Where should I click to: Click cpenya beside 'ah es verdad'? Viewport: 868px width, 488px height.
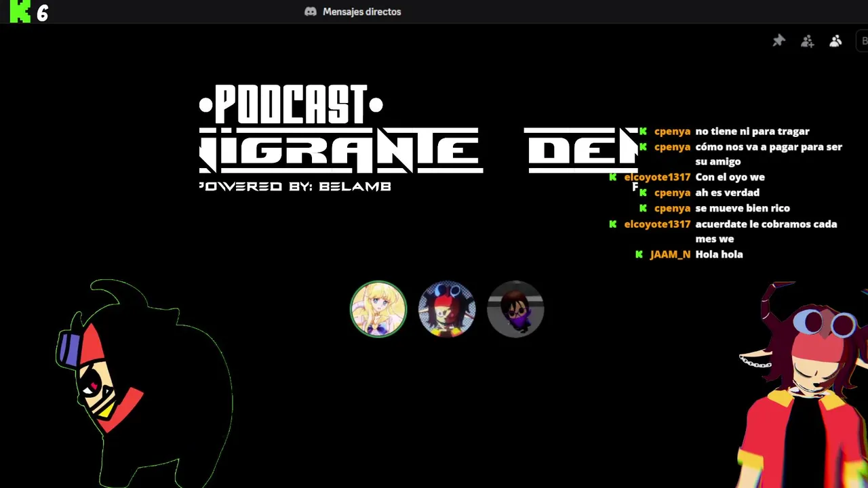(672, 192)
